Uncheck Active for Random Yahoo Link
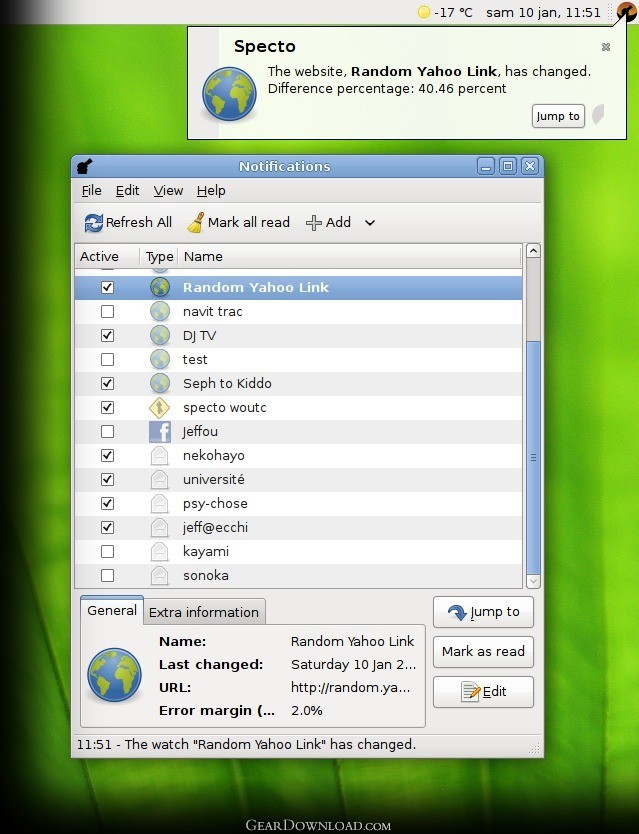The image size is (639, 834). tap(107, 287)
